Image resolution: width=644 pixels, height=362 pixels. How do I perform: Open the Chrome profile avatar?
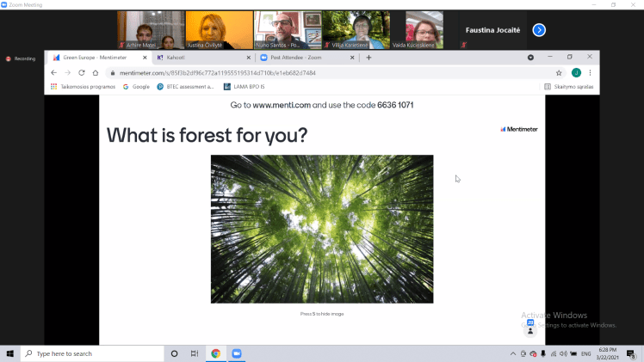tap(576, 73)
